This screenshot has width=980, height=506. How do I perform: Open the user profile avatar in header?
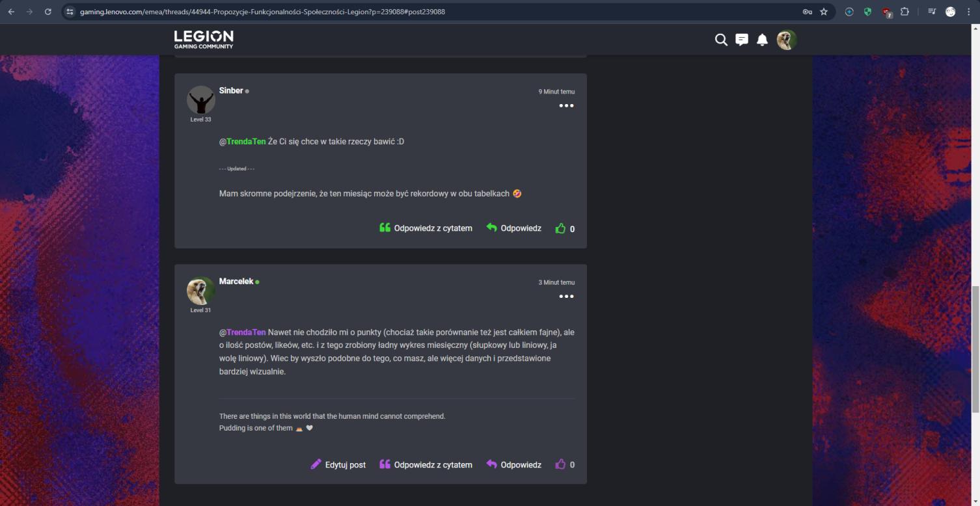(x=786, y=40)
